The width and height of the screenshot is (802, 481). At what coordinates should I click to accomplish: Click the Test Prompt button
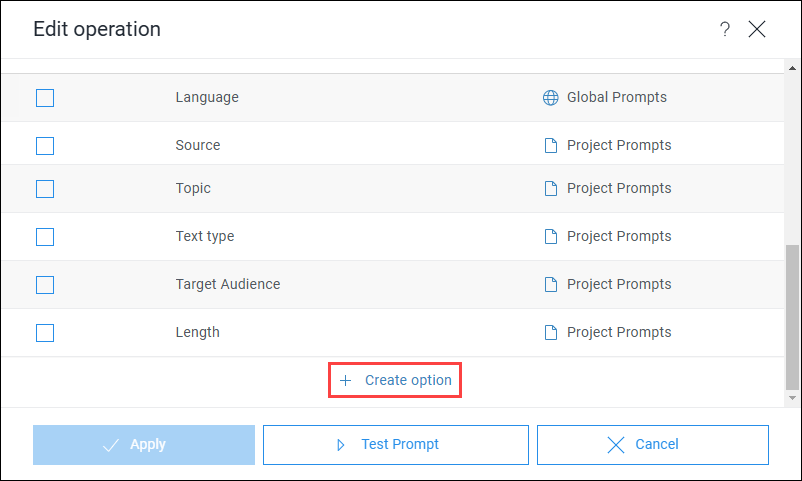[x=396, y=445]
